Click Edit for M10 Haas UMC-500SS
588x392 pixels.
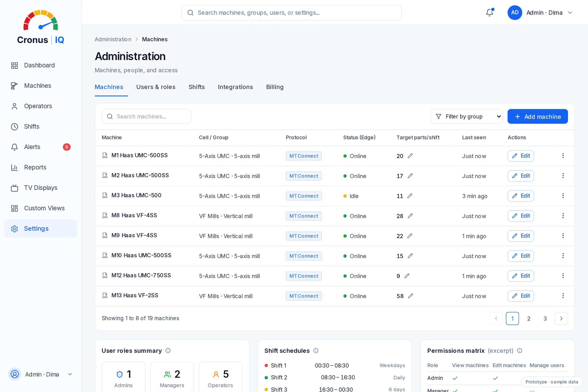(x=521, y=256)
